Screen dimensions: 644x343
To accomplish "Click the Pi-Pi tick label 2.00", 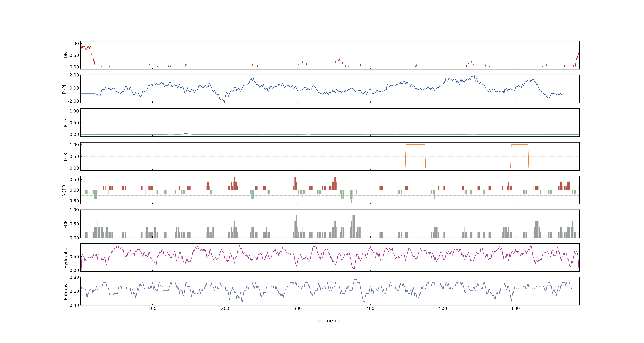I will coord(74,75).
